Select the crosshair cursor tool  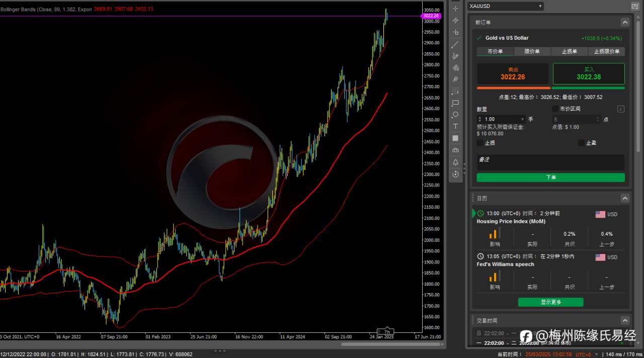[x=455, y=9]
